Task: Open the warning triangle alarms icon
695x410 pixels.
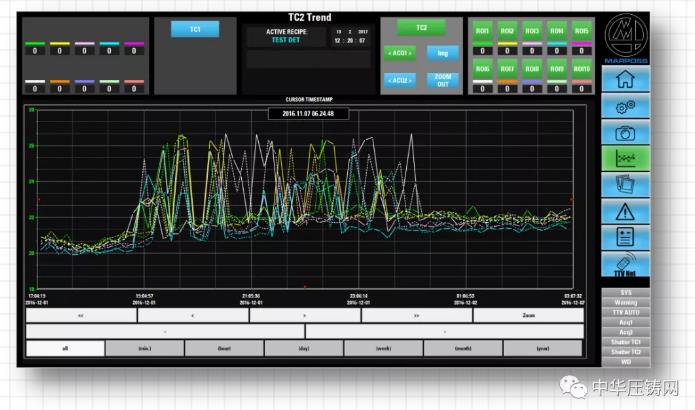Action: (626, 211)
